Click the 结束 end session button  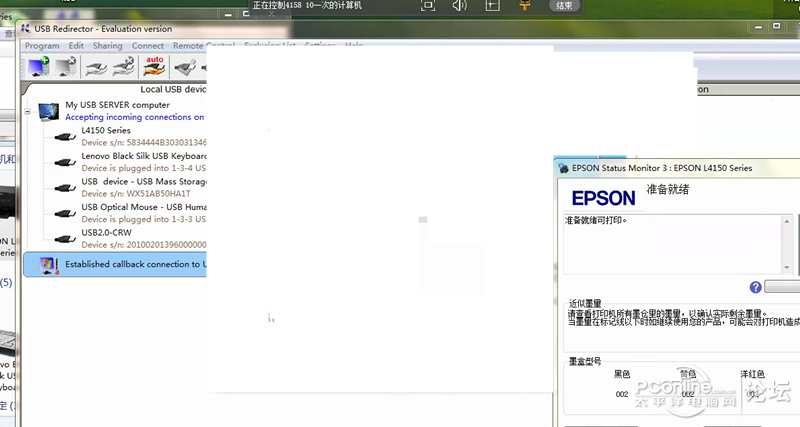point(564,6)
